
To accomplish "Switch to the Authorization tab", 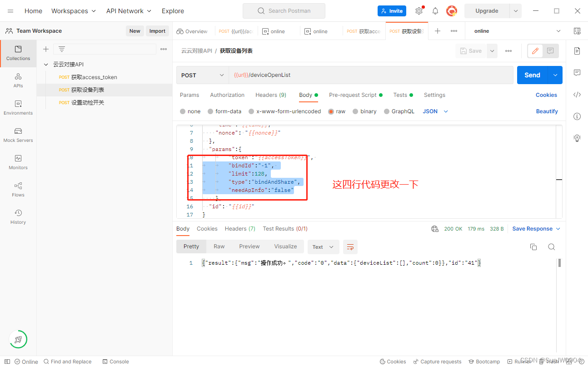I will (227, 95).
